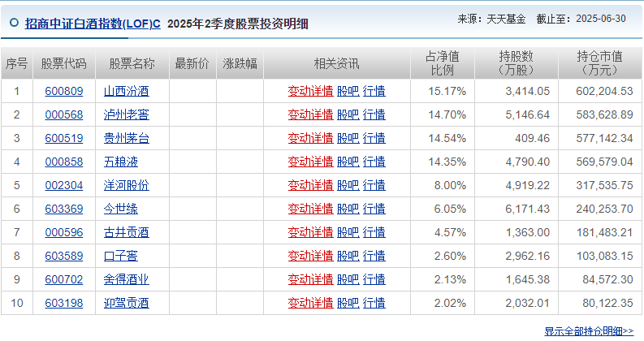Open stock name 古井贡酒
This screenshot has width=644, height=341.
point(127,232)
